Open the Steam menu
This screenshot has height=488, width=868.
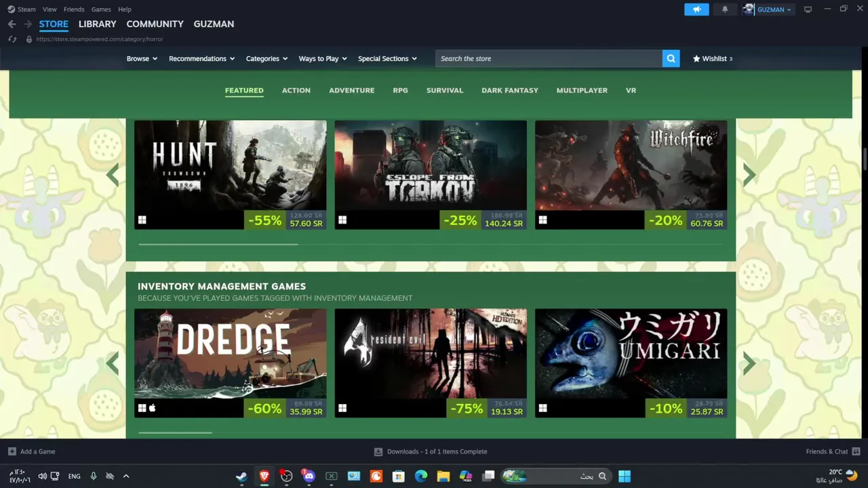22,9
